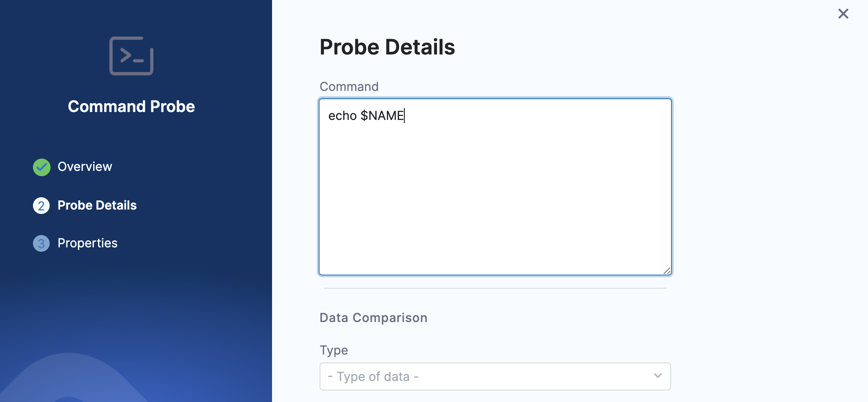Close the Probe Details dialog

coord(843,14)
